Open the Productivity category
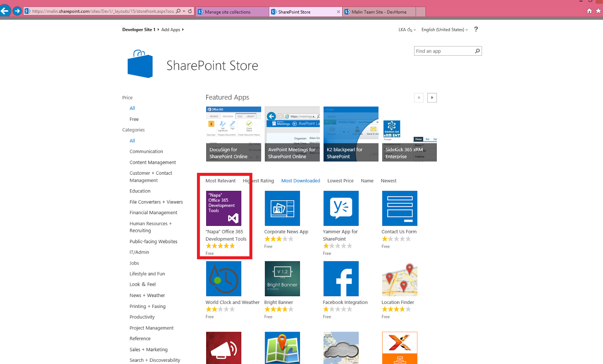The image size is (603, 364). pyautogui.click(x=142, y=317)
